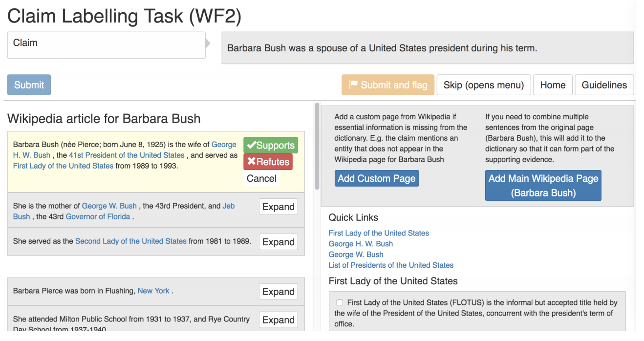This screenshot has width=644, height=341.
Task: Open the Skip menu
Action: point(483,85)
